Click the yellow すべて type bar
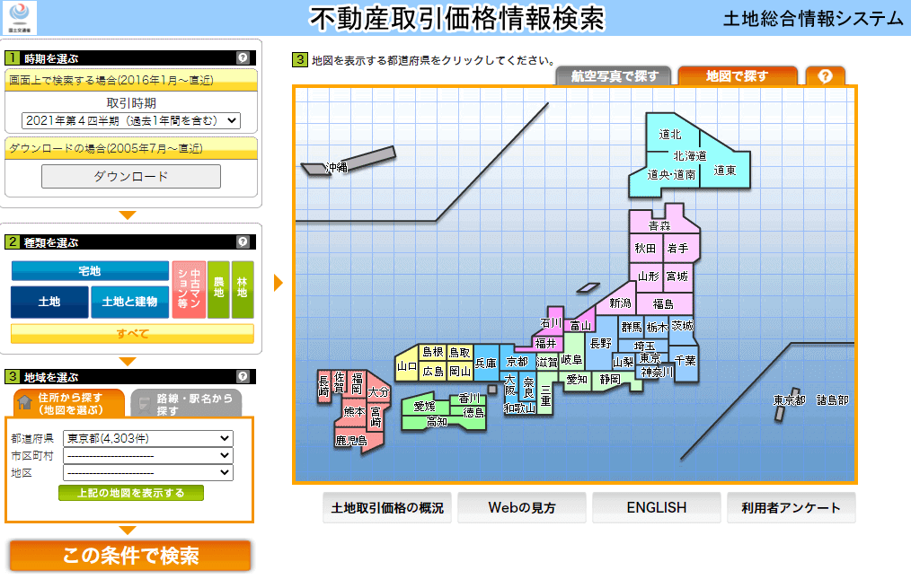 click(x=132, y=334)
